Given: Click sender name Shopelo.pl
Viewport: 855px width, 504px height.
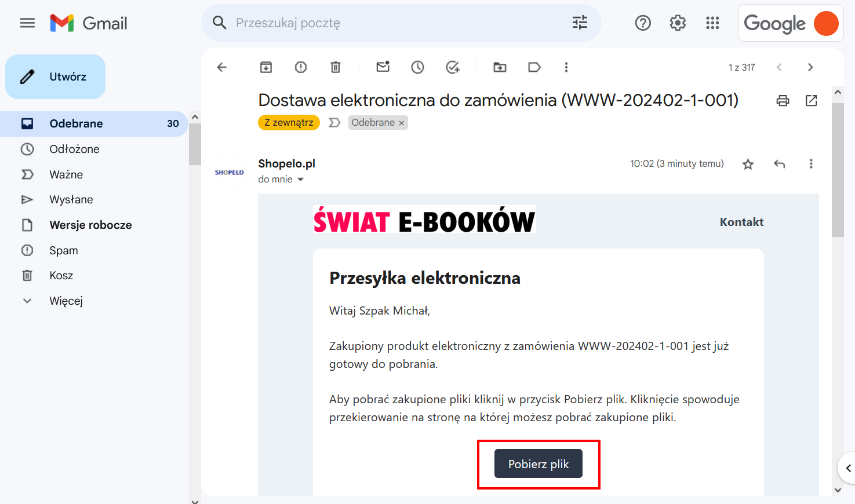Looking at the screenshot, I should tap(286, 163).
